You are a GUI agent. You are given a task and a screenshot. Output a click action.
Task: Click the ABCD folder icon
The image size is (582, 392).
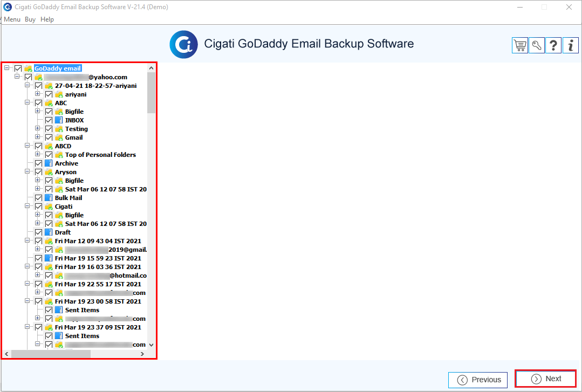[x=49, y=146]
